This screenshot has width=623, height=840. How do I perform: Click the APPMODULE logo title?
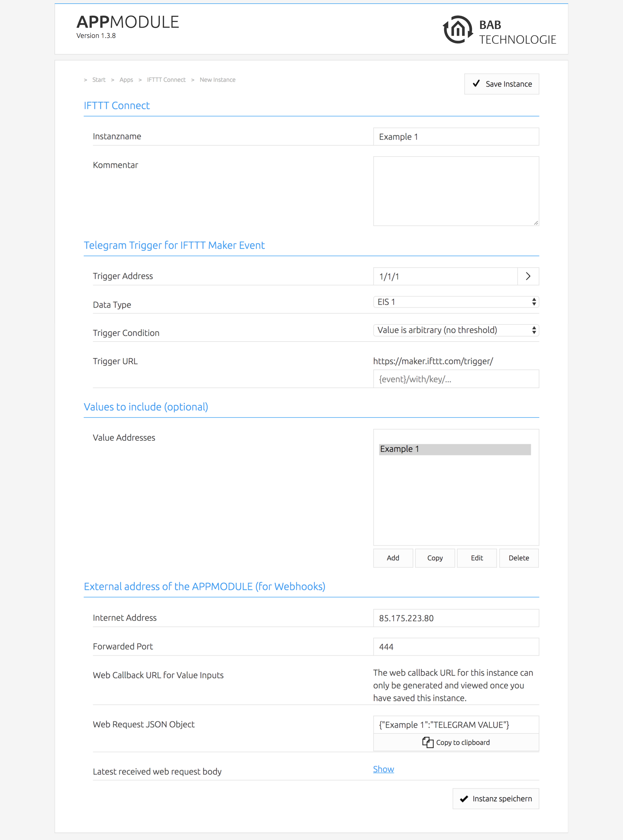(128, 23)
